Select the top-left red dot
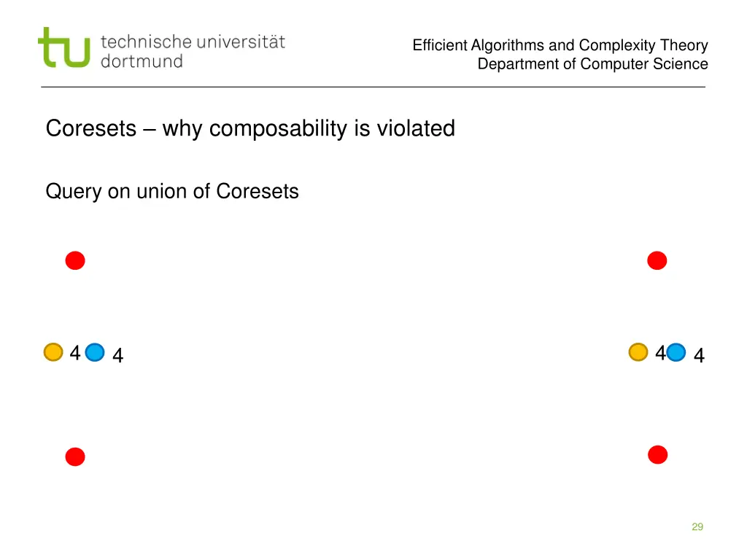The width and height of the screenshot is (747, 560). click(75, 260)
